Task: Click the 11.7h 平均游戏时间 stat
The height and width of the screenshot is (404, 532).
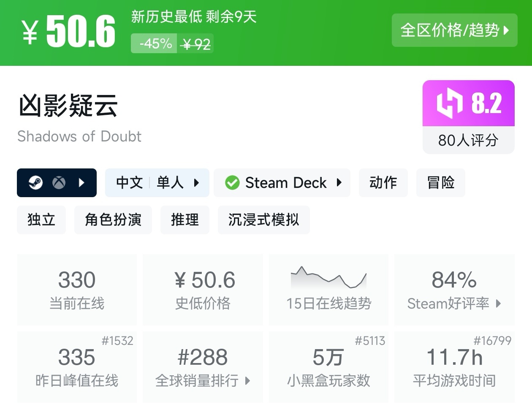Action: (454, 367)
